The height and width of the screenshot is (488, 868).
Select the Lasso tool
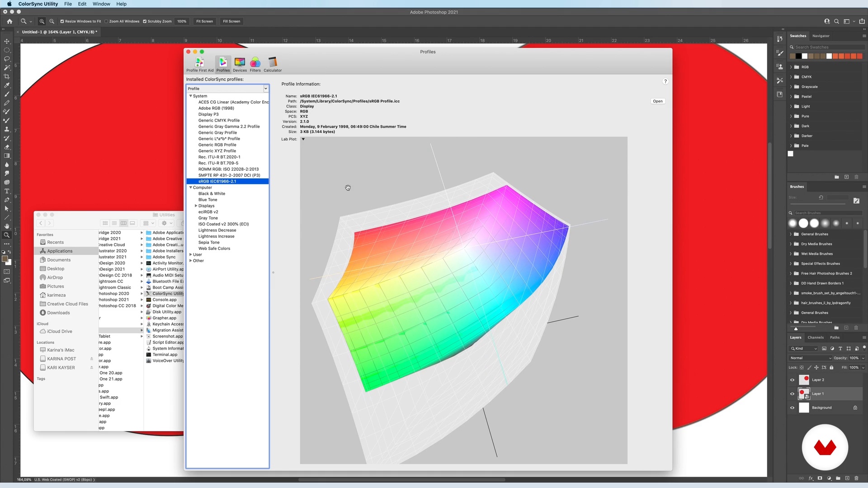point(7,59)
